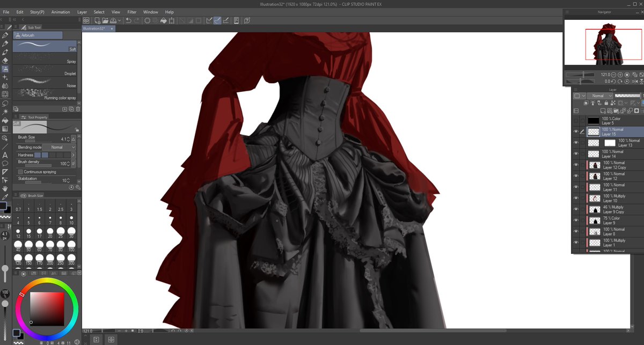Switch to the Illustration32 canvas tab
644x345 pixels.
pos(98,28)
